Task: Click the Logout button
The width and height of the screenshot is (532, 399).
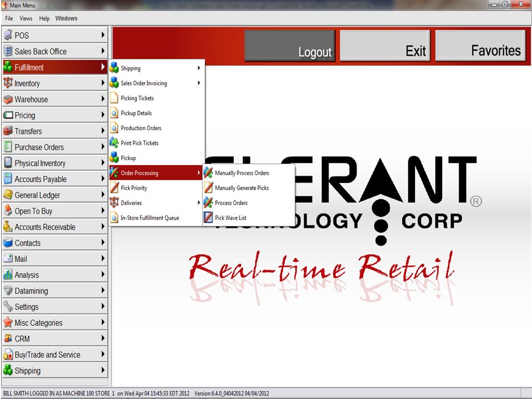Action: (290, 45)
